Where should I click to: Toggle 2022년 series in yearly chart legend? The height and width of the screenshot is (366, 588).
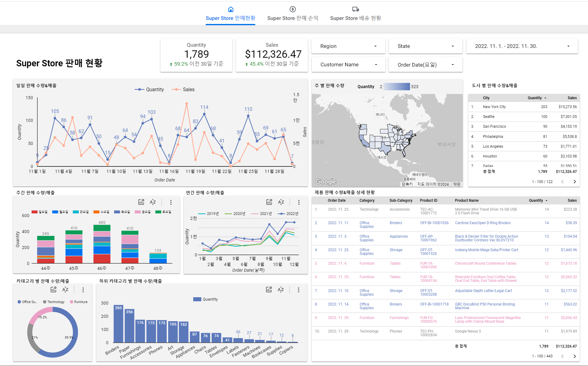(288, 214)
